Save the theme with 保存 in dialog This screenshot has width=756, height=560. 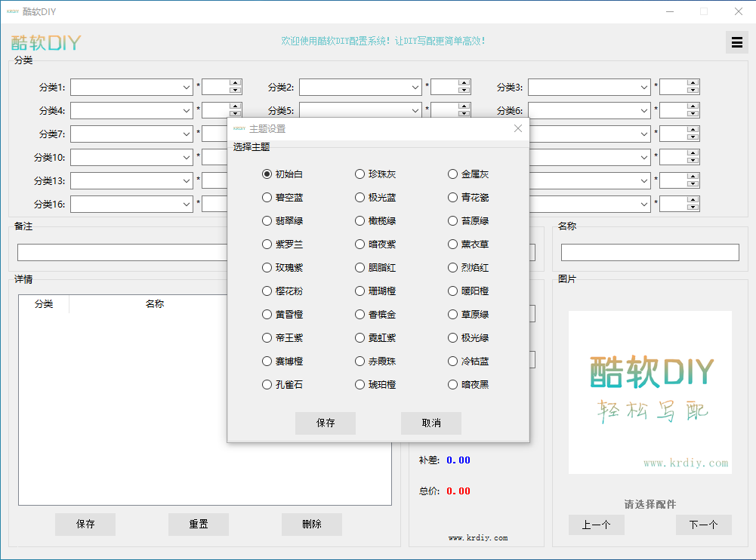click(x=326, y=423)
